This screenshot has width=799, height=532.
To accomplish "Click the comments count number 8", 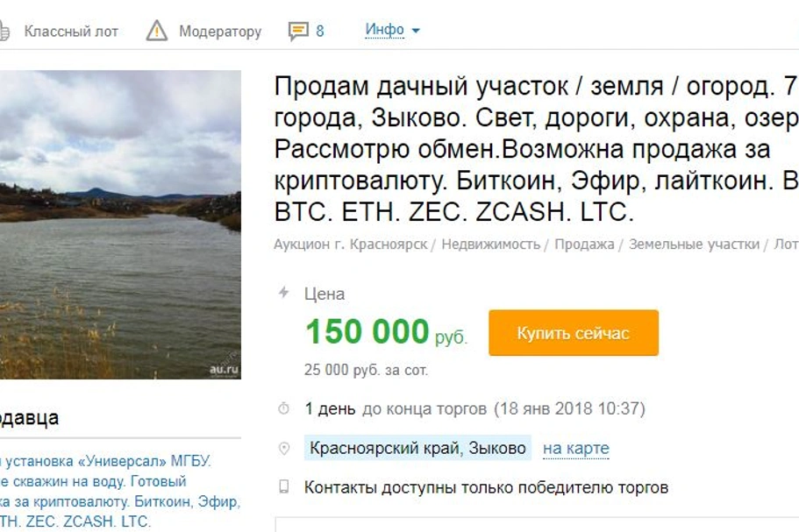I will pos(320,31).
